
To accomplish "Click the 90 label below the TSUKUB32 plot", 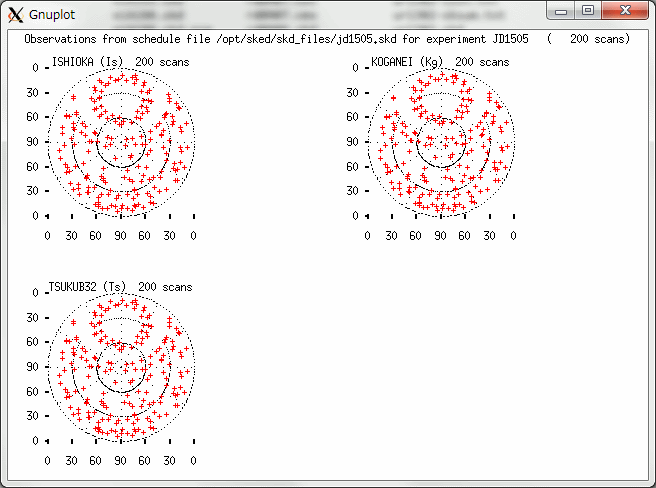I will click(x=121, y=461).
